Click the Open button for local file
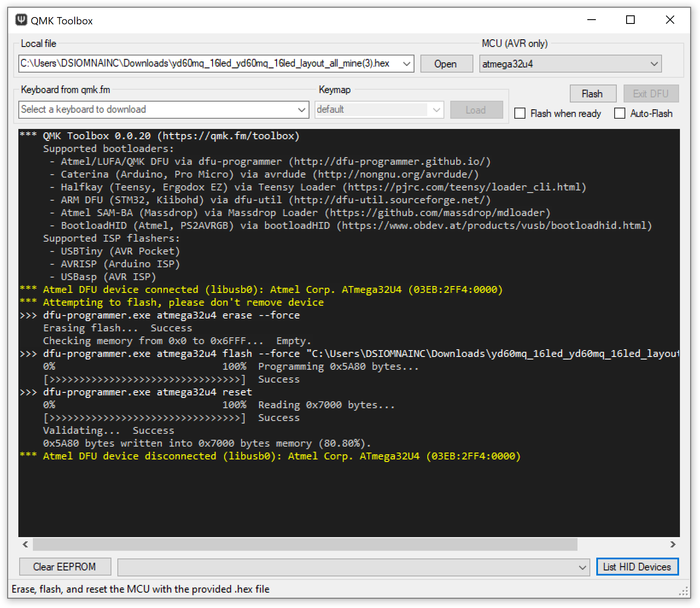700x608 pixels. click(x=446, y=64)
